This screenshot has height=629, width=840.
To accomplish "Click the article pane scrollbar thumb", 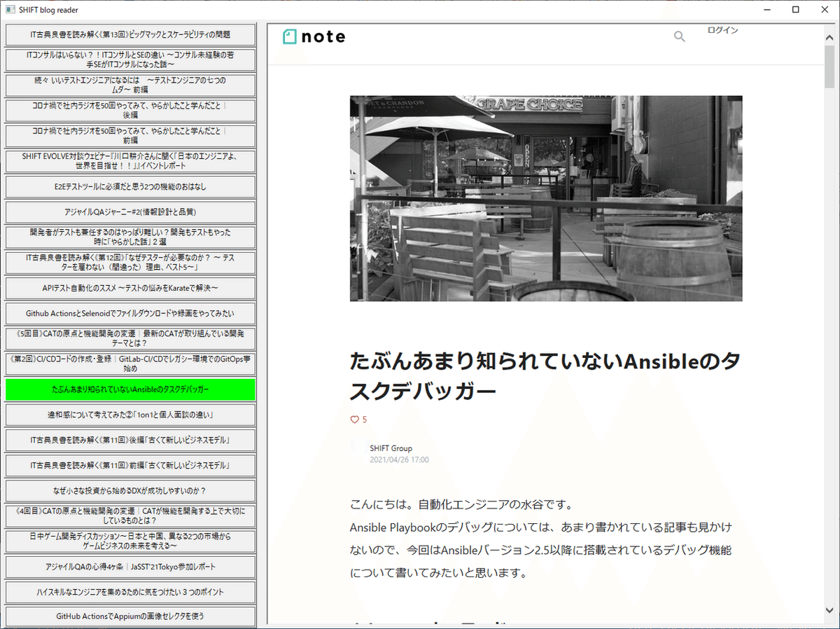I will [x=829, y=67].
